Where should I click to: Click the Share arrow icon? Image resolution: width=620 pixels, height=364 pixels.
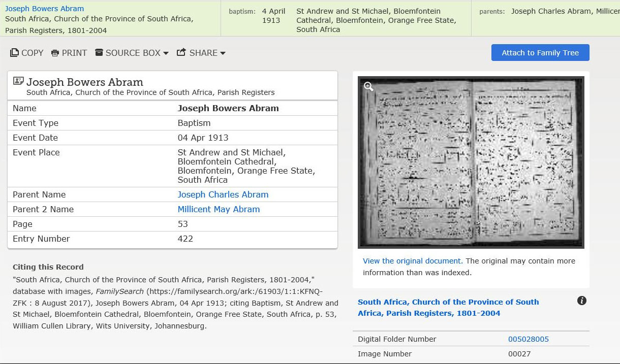181,52
